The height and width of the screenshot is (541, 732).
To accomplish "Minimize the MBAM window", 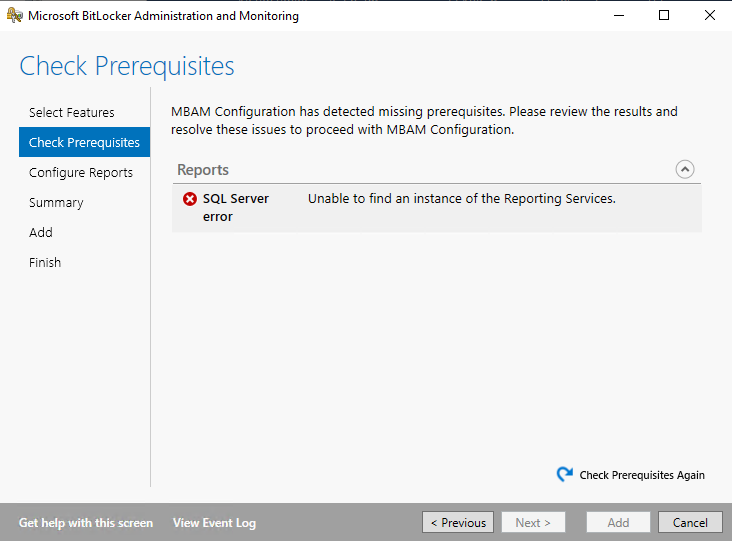I will click(619, 15).
